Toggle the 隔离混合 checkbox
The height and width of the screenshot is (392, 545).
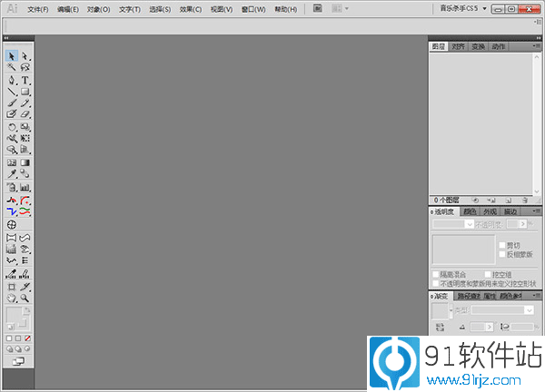click(x=435, y=274)
